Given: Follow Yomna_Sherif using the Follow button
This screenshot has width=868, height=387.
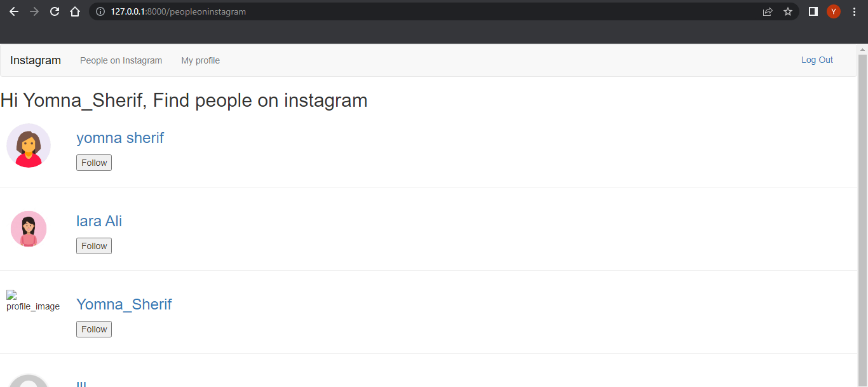Looking at the screenshot, I should [x=93, y=329].
